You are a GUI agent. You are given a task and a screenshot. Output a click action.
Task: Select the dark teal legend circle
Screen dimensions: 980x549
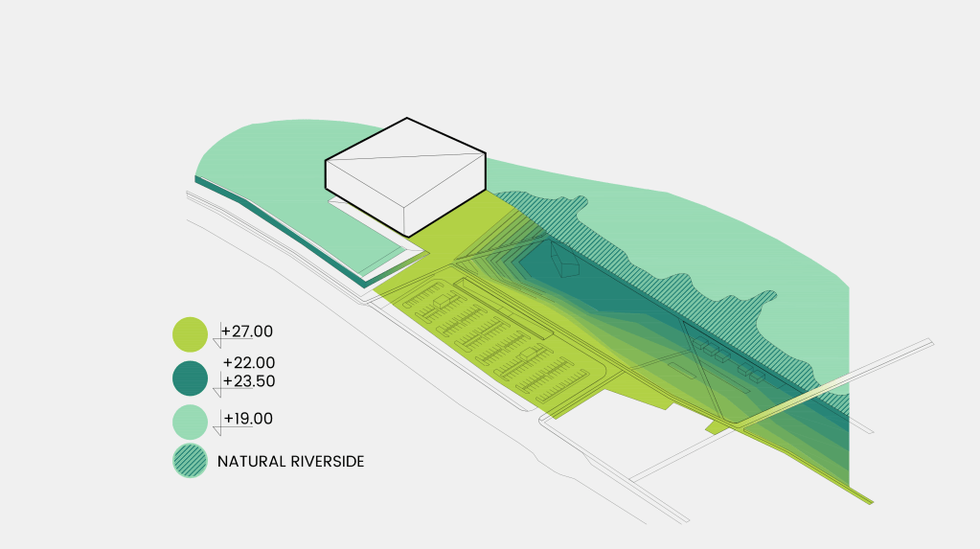(x=190, y=377)
